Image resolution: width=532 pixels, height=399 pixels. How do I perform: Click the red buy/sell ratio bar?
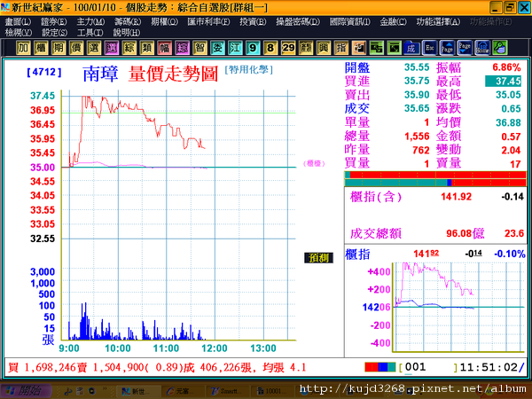coord(435,175)
